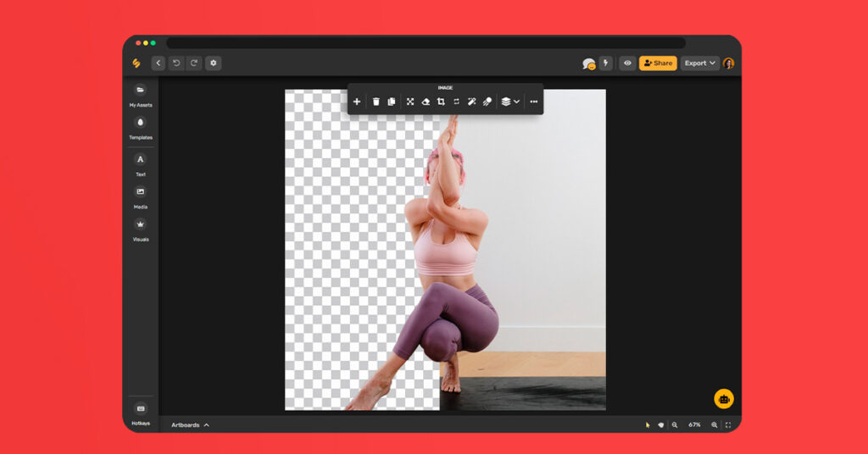868x454 pixels.
Task: Delete the image with trash icon
Action: [376, 102]
